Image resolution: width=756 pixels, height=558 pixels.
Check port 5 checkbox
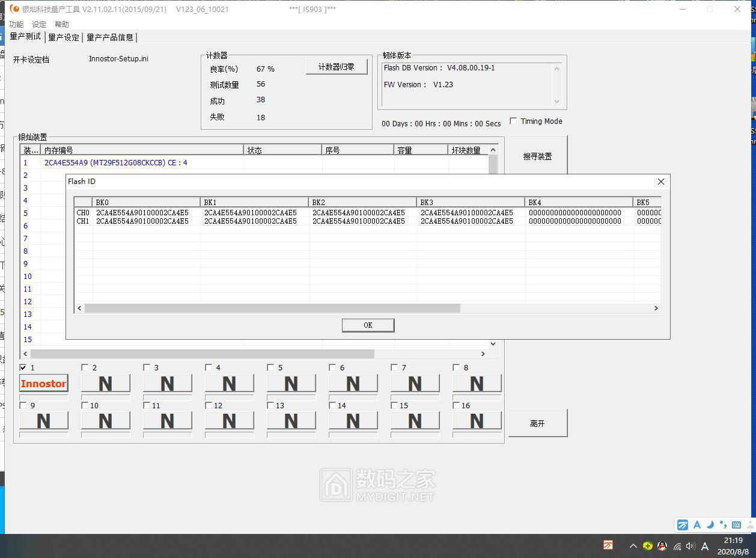(270, 367)
